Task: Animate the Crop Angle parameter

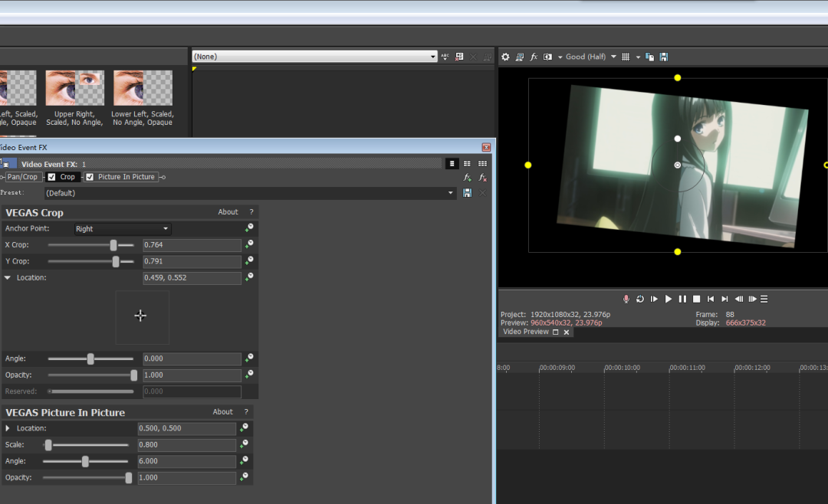Action: tap(249, 358)
